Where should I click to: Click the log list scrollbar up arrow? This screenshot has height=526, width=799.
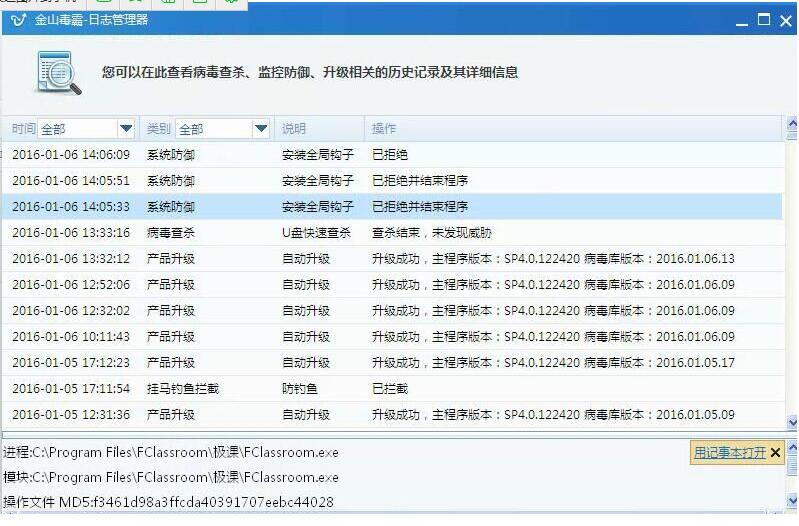792,123
